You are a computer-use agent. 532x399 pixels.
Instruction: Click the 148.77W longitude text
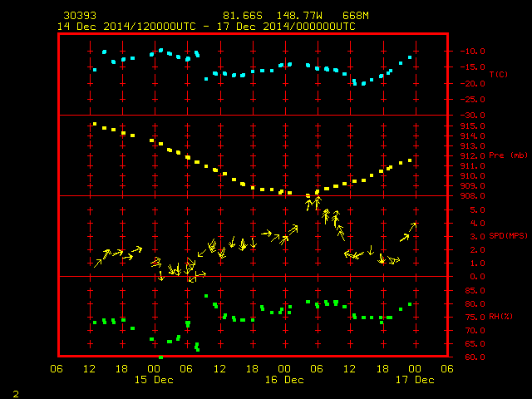299,16
